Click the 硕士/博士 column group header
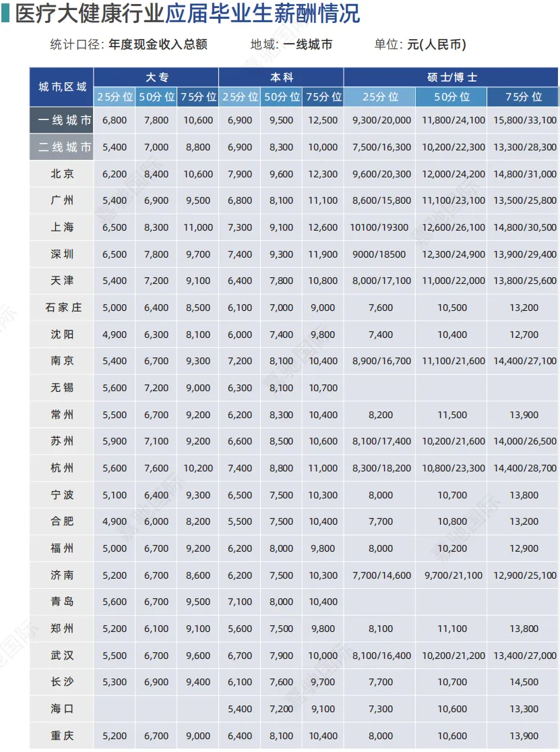 [452, 77]
